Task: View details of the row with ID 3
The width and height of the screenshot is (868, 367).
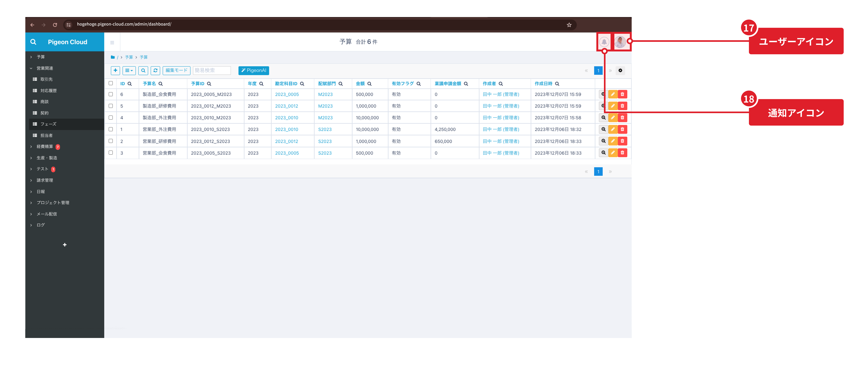Action: point(603,153)
